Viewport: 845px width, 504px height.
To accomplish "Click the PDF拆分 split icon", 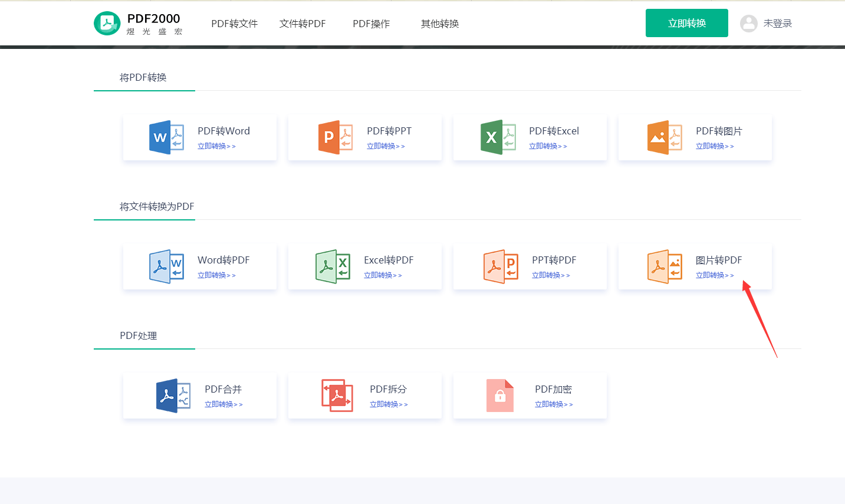I will point(337,396).
